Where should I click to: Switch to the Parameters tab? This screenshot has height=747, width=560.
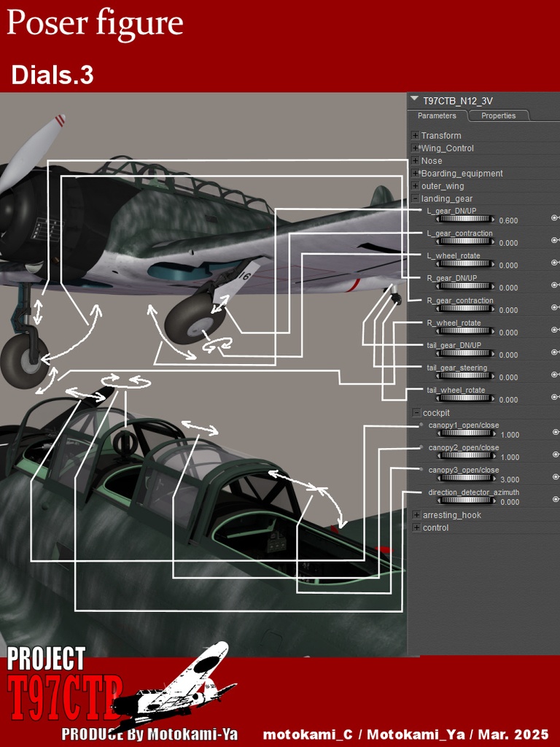coord(437,116)
